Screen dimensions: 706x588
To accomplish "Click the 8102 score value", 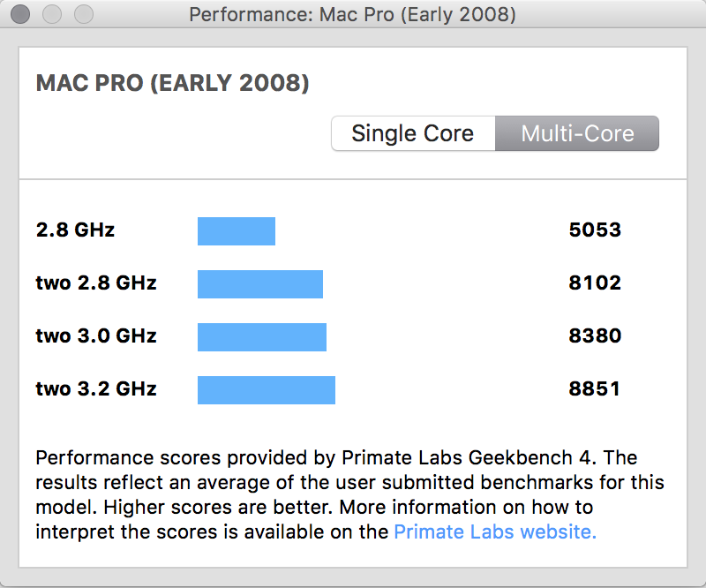I will (x=595, y=284).
